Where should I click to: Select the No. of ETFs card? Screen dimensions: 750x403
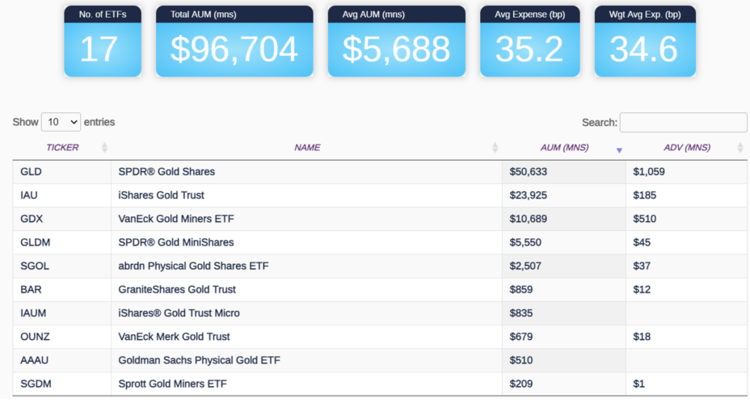coord(103,41)
